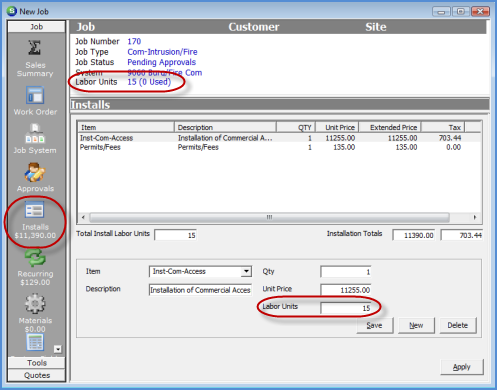The width and height of the screenshot is (497, 390).
Task: Sort by the Unit Price column header
Action: pos(337,127)
